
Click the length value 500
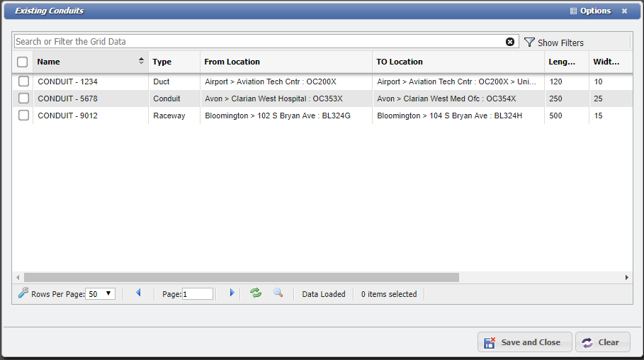tap(555, 116)
